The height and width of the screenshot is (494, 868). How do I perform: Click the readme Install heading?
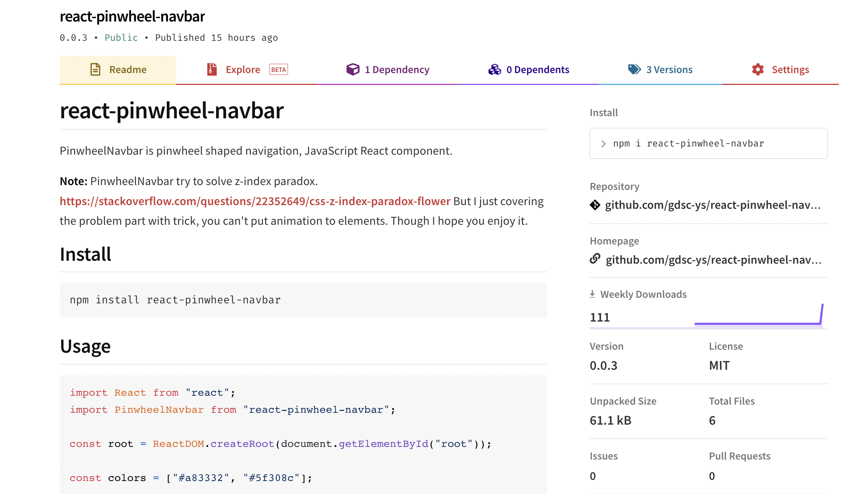click(86, 254)
